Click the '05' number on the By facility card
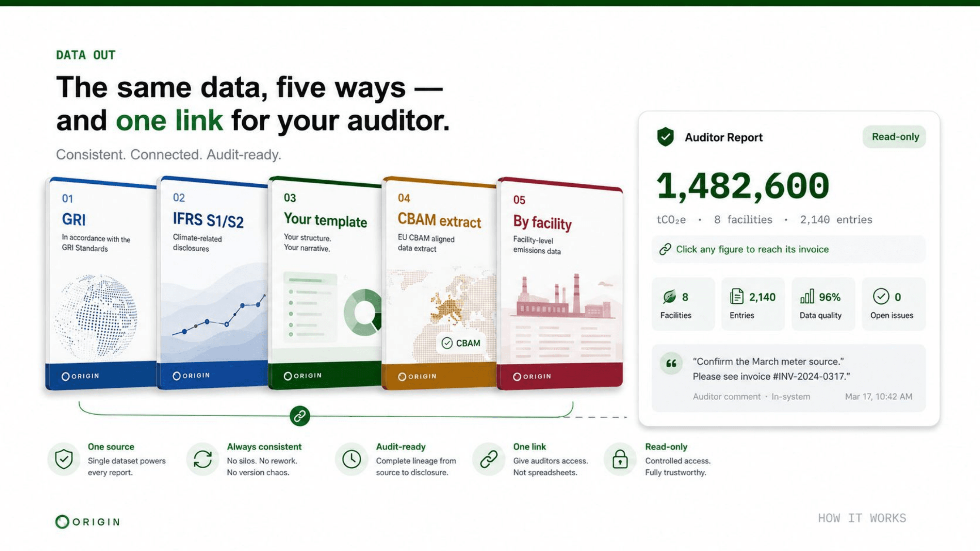Viewport: 980px width, 551px height. 519,200
